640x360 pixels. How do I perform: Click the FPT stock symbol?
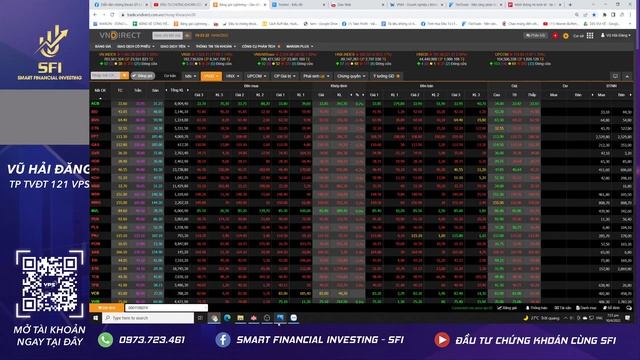[95, 136]
